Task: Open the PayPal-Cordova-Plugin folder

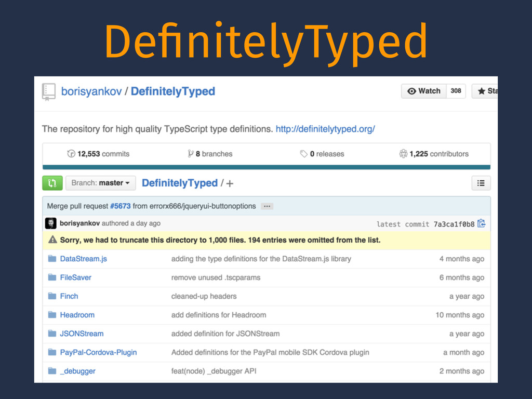Action: pyautogui.click(x=98, y=352)
